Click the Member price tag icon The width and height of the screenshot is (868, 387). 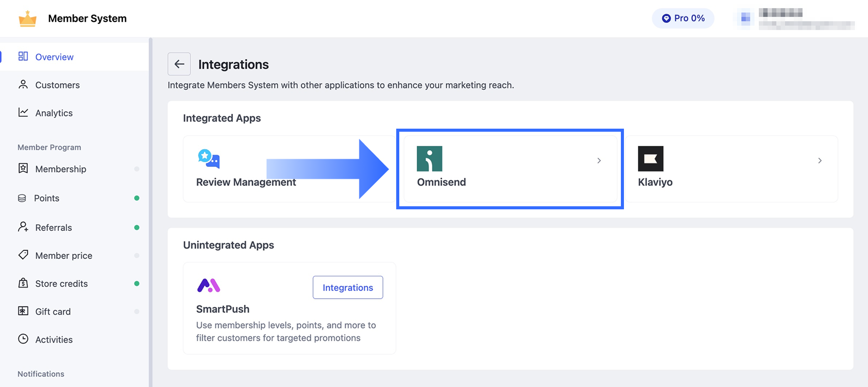[23, 255]
